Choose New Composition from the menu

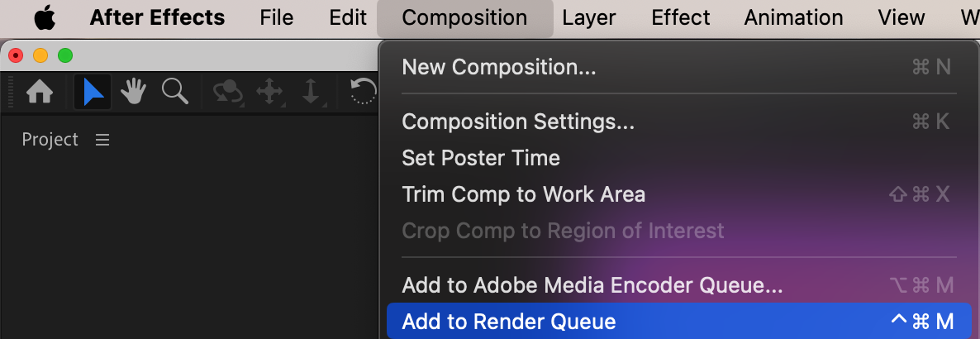point(498,67)
